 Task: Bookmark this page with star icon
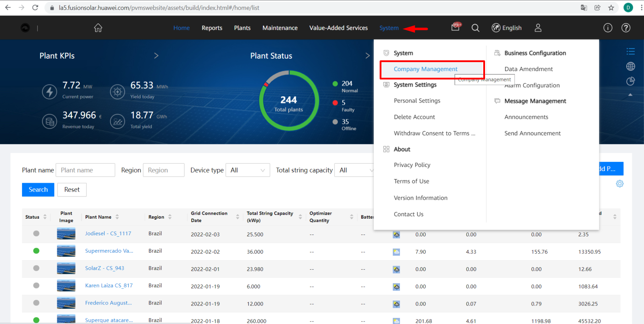point(611,8)
